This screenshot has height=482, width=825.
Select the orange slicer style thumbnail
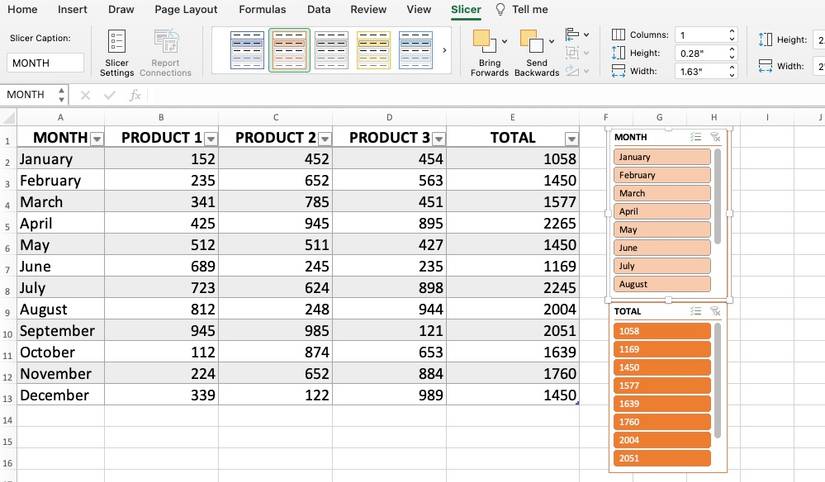[x=289, y=50]
